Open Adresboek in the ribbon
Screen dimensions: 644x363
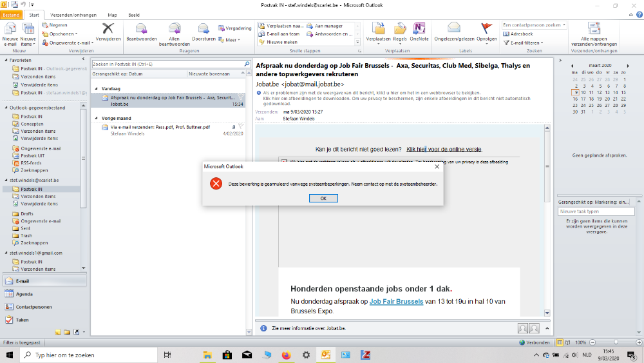pos(521,34)
